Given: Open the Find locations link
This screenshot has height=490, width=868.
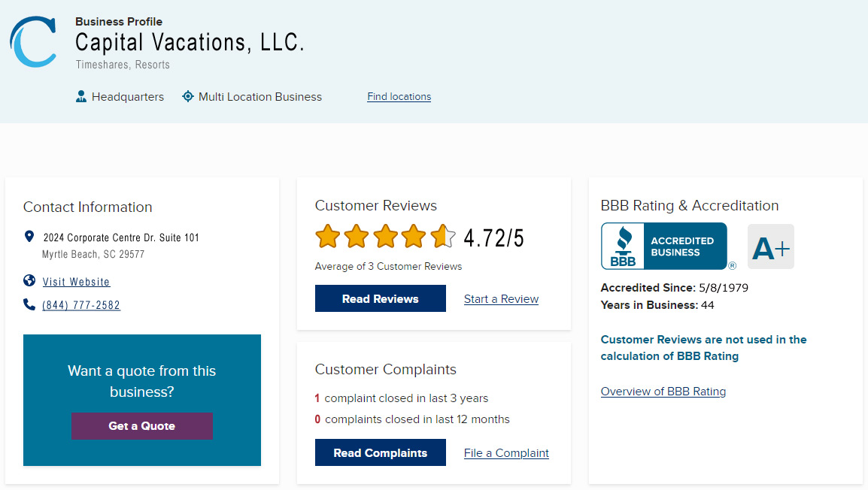Looking at the screenshot, I should point(399,97).
